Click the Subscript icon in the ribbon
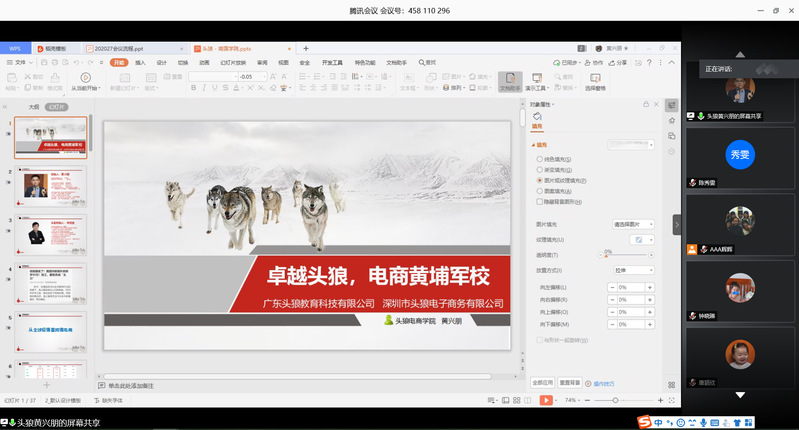799x430 pixels. 261,88
